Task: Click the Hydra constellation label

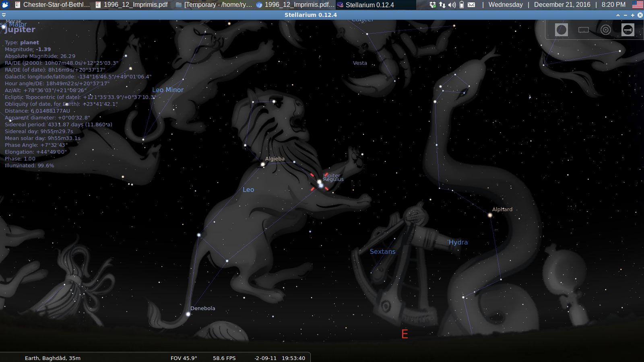Action: click(458, 242)
